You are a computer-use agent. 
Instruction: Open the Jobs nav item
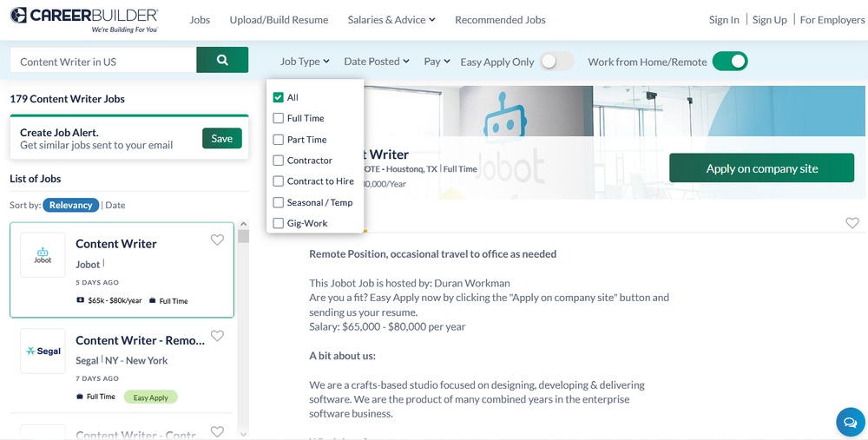click(200, 20)
